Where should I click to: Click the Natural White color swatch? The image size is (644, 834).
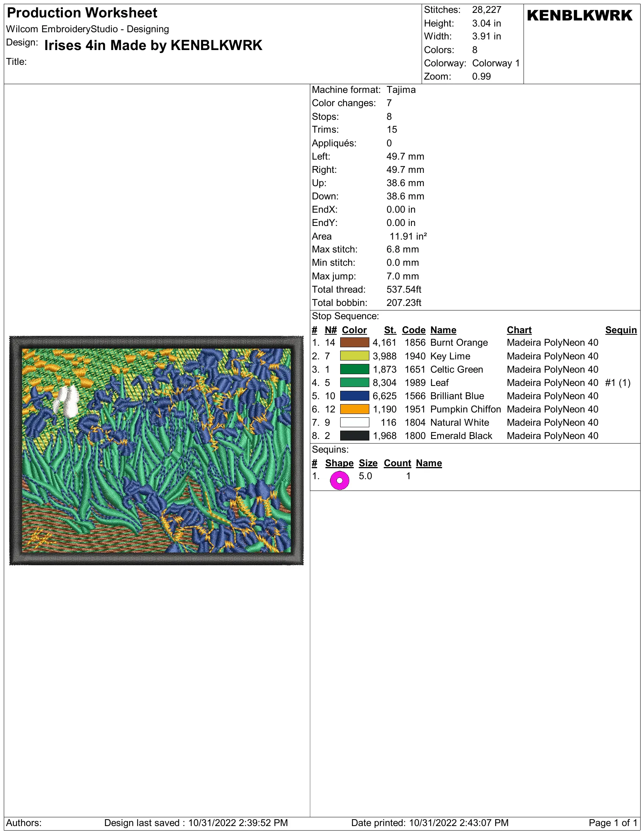[x=355, y=422]
